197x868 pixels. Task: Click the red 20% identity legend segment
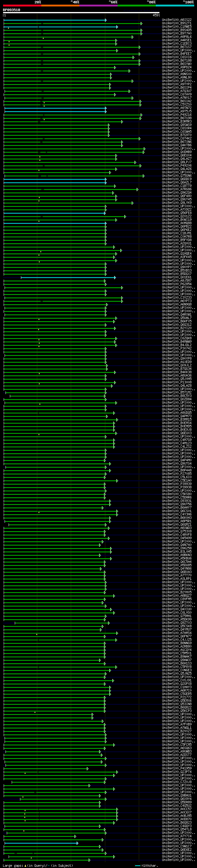tap(22, 6)
